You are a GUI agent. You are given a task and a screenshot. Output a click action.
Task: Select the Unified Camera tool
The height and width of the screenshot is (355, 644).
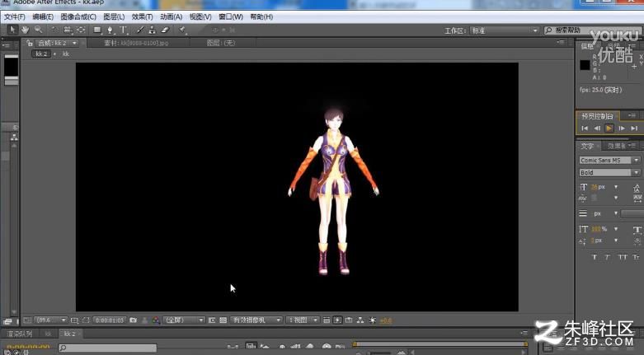(x=68, y=30)
